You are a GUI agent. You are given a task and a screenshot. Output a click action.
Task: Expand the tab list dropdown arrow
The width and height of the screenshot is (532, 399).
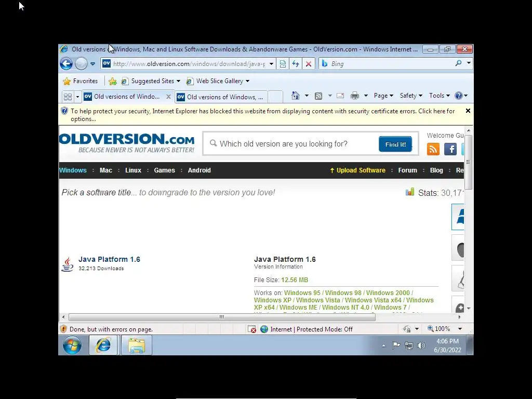(x=77, y=97)
